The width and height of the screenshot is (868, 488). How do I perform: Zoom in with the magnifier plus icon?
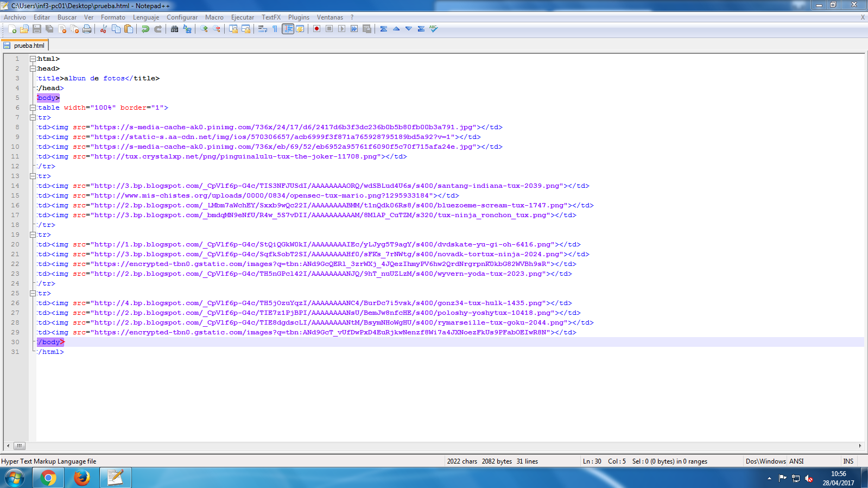pyautogui.click(x=204, y=29)
